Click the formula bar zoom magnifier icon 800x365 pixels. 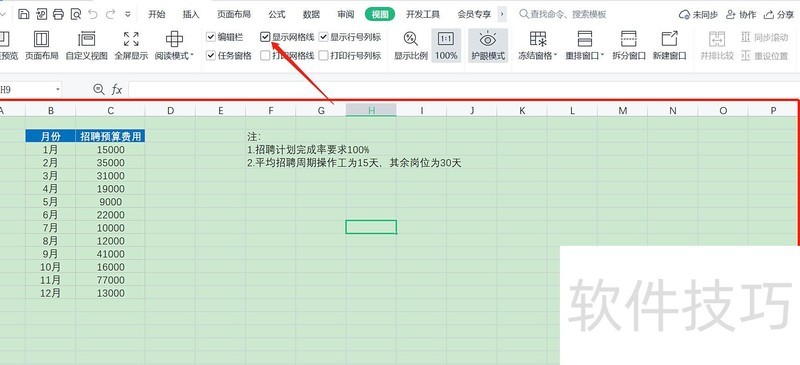(98, 90)
